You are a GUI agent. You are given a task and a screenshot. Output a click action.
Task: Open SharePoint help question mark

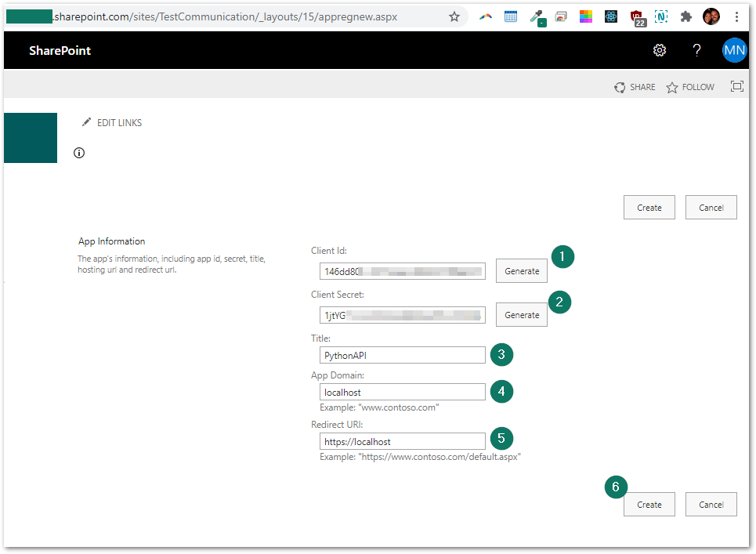696,50
